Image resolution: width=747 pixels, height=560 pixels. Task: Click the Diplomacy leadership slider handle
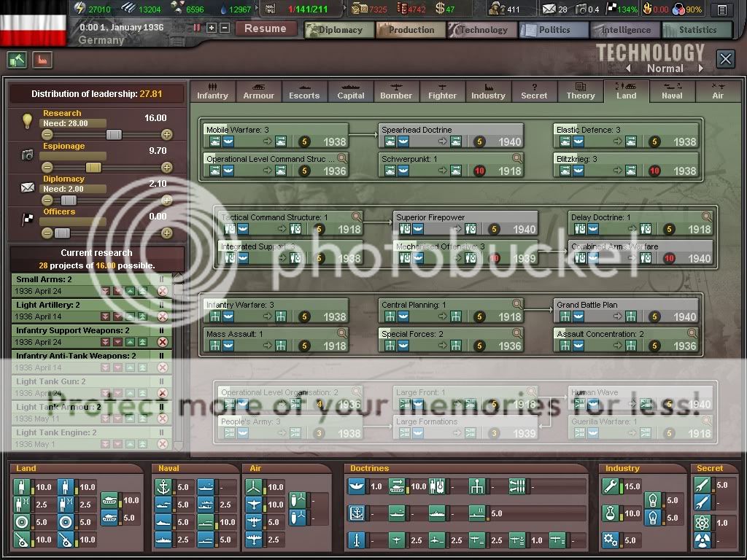[x=68, y=201]
